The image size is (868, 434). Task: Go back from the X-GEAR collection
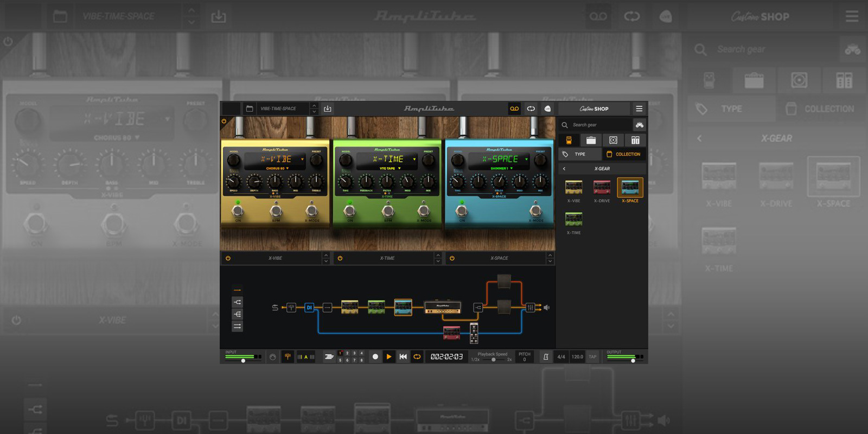point(564,169)
